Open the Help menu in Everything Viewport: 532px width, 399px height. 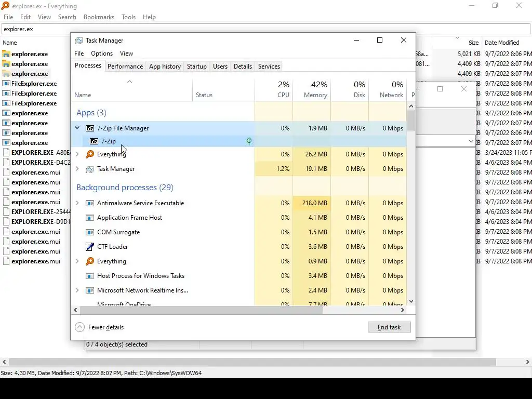tap(149, 17)
